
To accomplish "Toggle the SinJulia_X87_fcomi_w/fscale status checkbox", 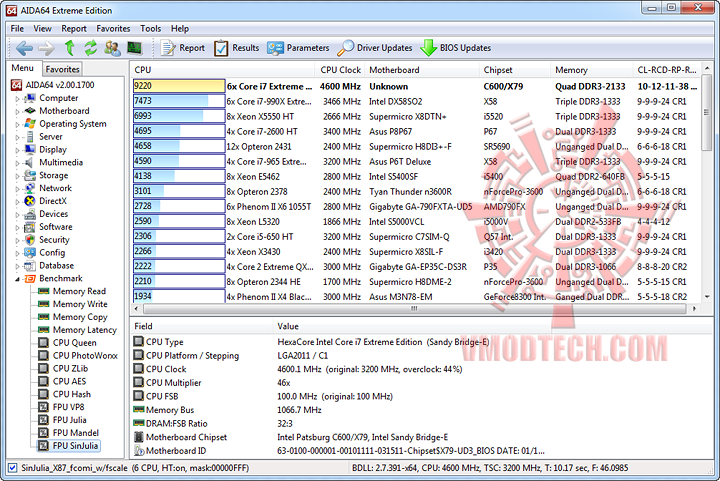I will pos(13,468).
